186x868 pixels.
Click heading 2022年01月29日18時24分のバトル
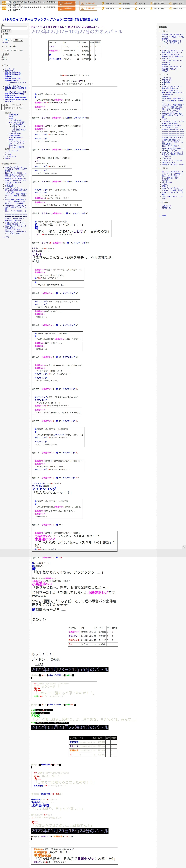coord(70,831)
